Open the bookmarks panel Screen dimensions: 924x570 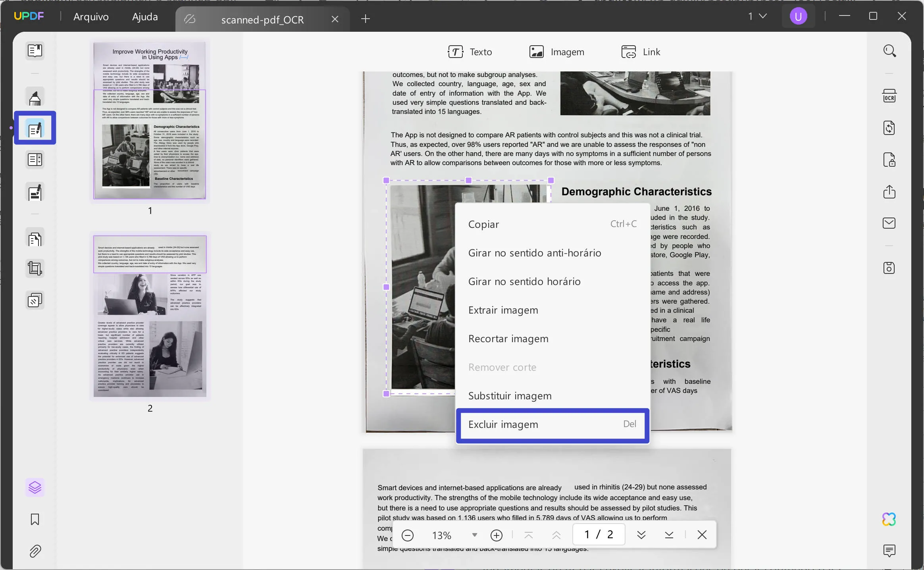click(x=35, y=519)
